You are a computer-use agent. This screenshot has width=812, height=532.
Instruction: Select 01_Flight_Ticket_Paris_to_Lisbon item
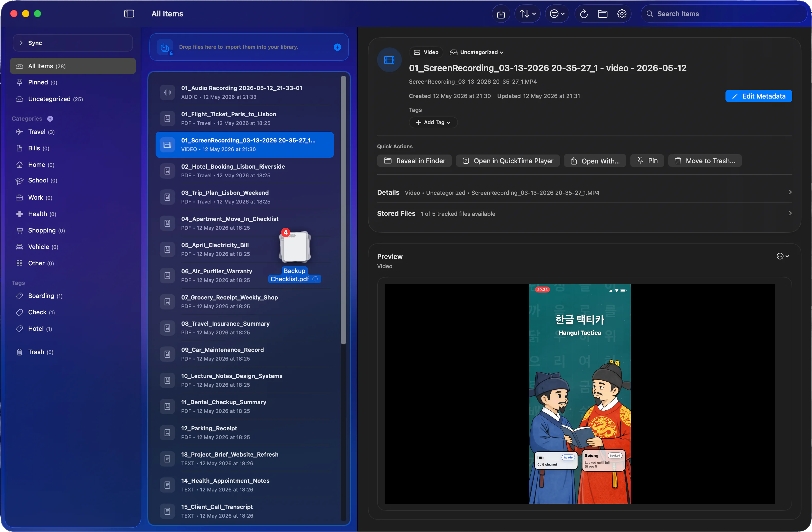click(245, 118)
